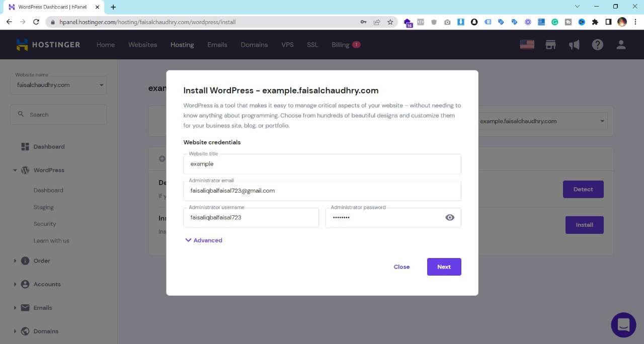Image resolution: width=644 pixels, height=344 pixels.
Task: Open the VPS nav item
Action: click(x=287, y=45)
